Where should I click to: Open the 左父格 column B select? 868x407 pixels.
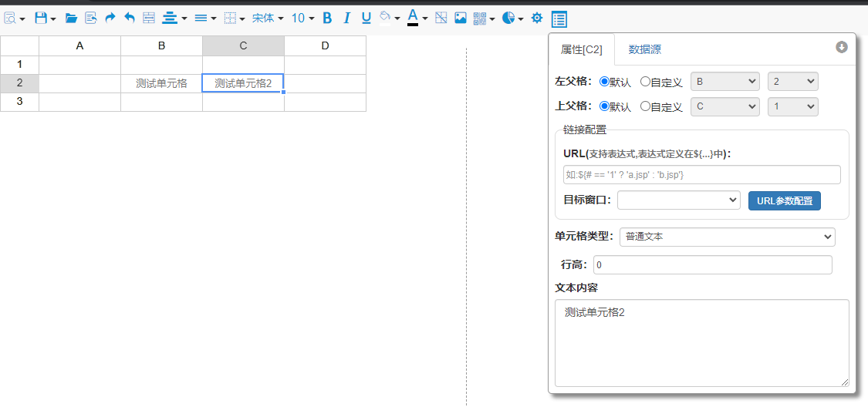pos(725,82)
